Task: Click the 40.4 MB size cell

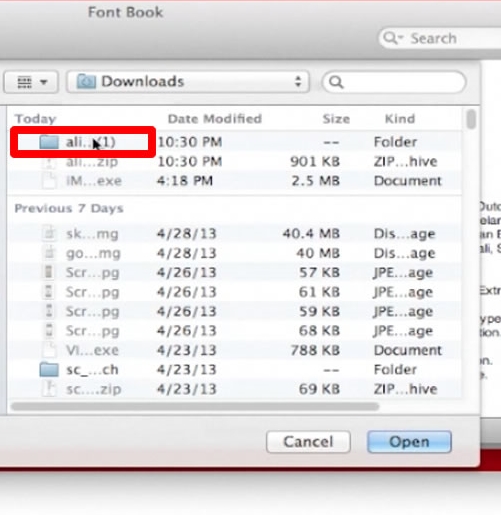Action: pyautogui.click(x=311, y=234)
